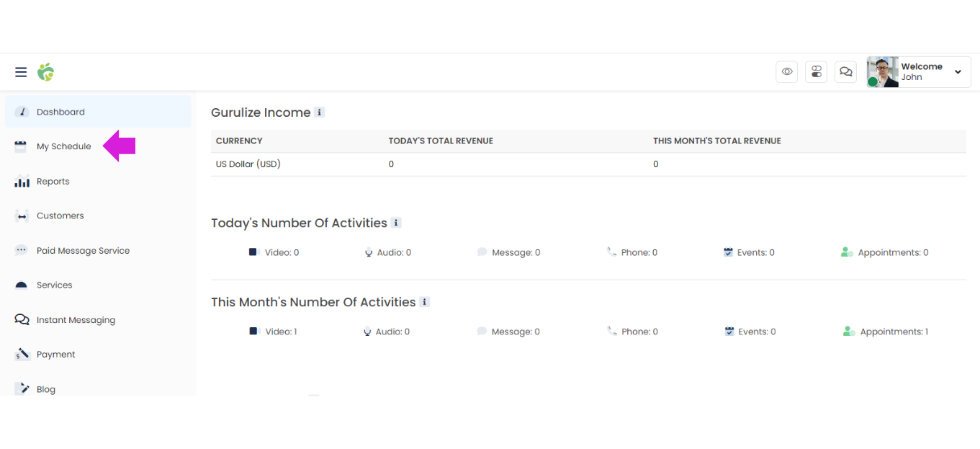Toggle the eye preview icon in header
Screen dimensions: 980x449
787,72
